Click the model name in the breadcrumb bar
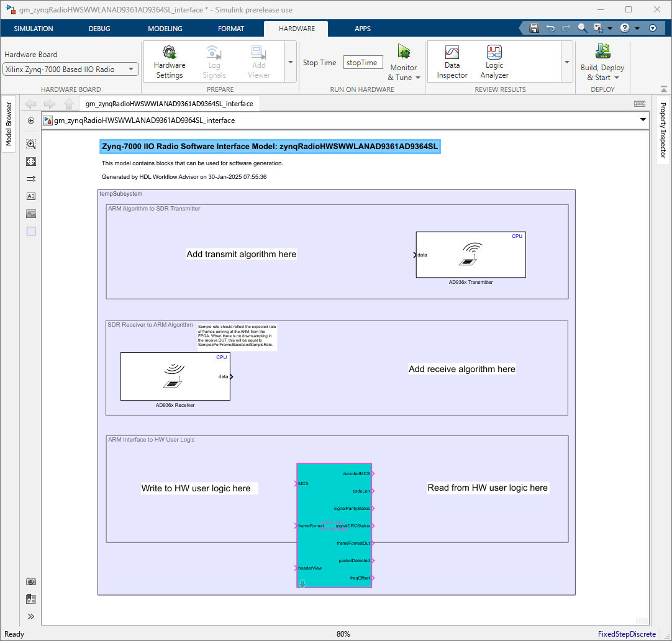This screenshot has height=641, width=672. click(144, 120)
